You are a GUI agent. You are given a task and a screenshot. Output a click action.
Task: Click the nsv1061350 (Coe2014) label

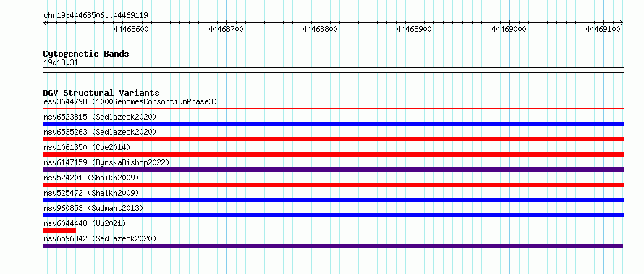pyautogui.click(x=87, y=147)
